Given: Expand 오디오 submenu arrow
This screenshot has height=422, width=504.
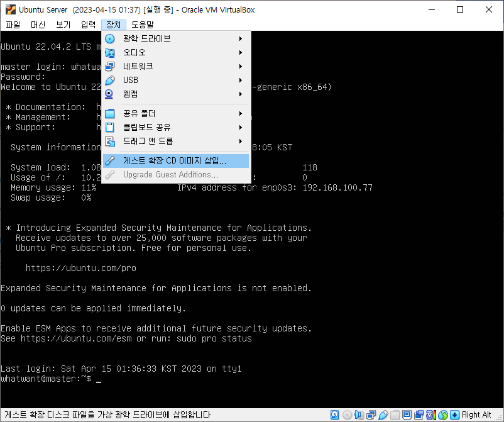Looking at the screenshot, I should pos(241,52).
